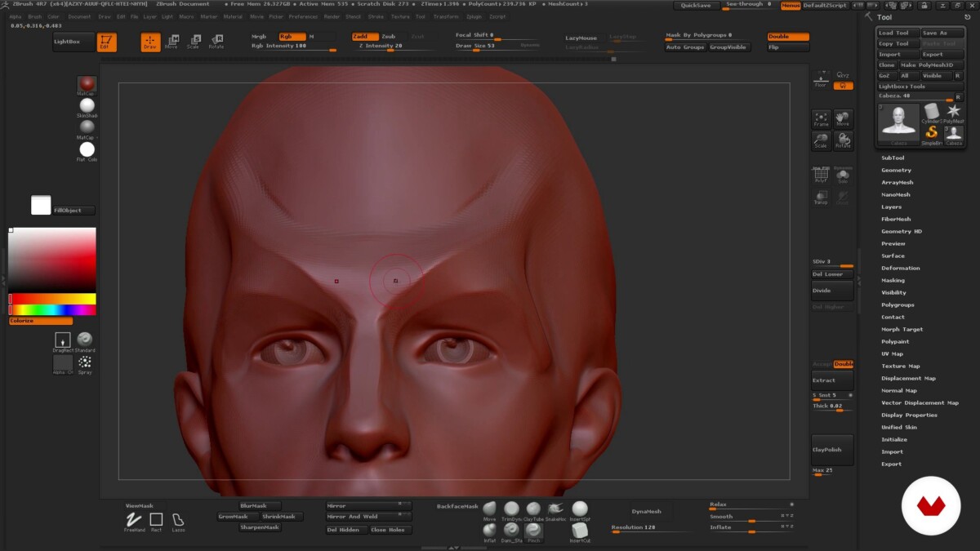
Task: Open the Preferences menu
Action: point(302,16)
